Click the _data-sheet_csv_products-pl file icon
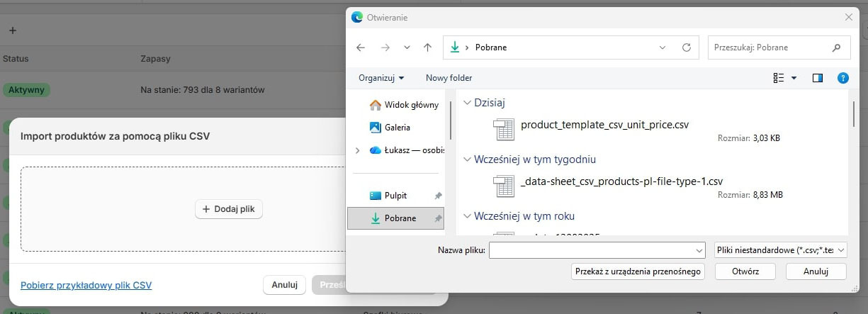Image resolution: width=868 pixels, height=314 pixels. coord(503,186)
